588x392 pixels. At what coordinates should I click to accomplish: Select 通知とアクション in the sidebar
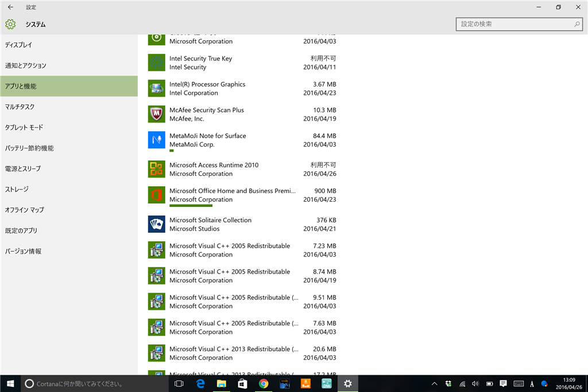(x=69, y=66)
